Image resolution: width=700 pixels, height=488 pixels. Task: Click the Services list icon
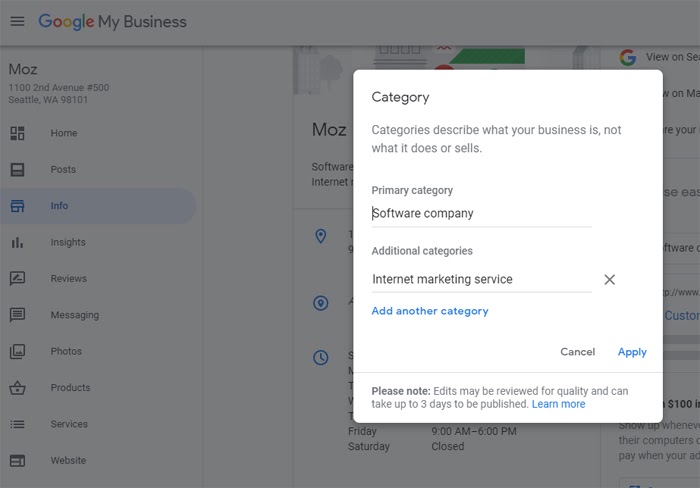coord(17,424)
